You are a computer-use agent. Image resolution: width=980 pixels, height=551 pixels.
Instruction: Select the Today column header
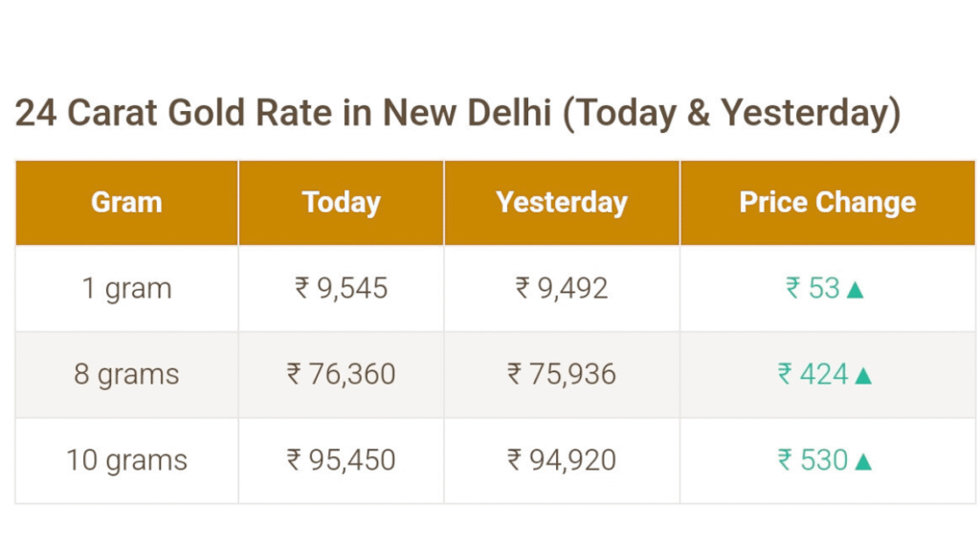tap(342, 203)
